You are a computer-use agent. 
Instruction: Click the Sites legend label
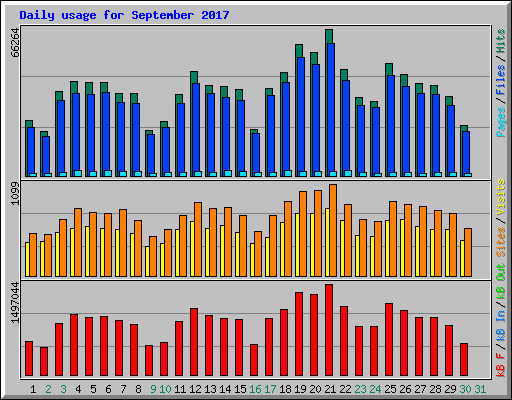[x=501, y=242]
